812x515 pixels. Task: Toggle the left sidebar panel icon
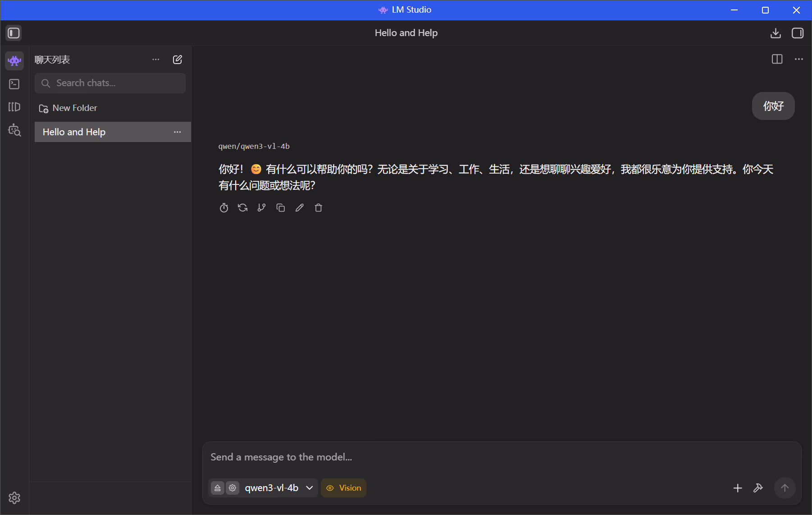tap(14, 33)
